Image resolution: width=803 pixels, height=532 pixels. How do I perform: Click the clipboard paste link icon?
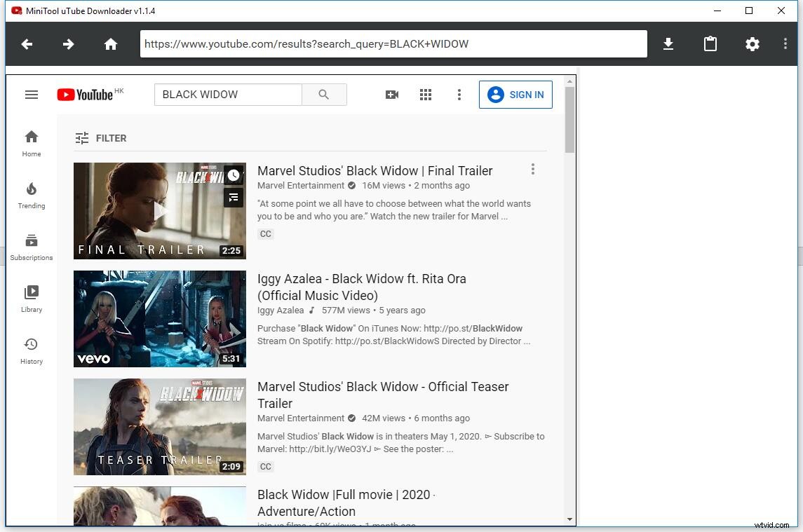coord(710,43)
